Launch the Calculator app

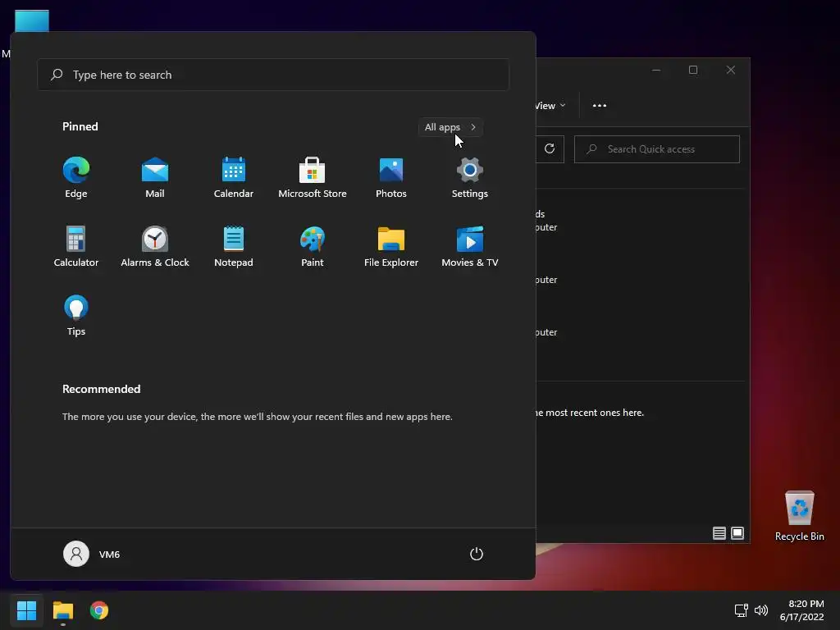coord(76,246)
